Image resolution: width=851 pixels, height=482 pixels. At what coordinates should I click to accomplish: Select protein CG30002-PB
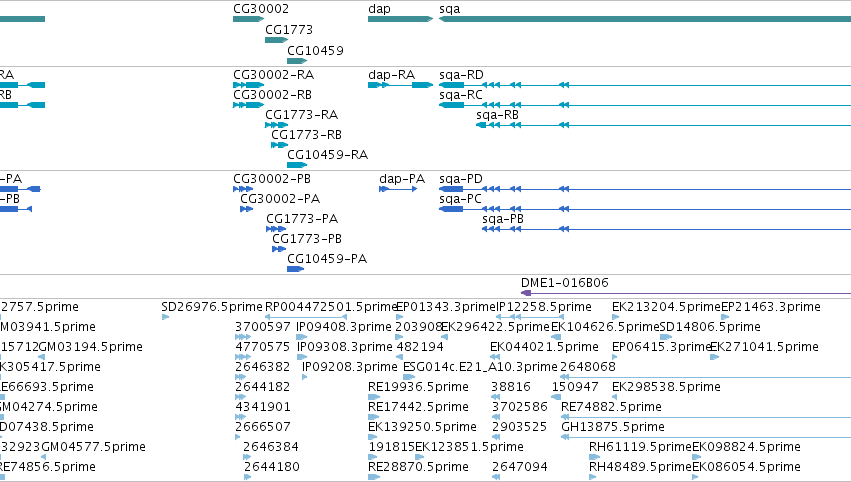(243, 189)
